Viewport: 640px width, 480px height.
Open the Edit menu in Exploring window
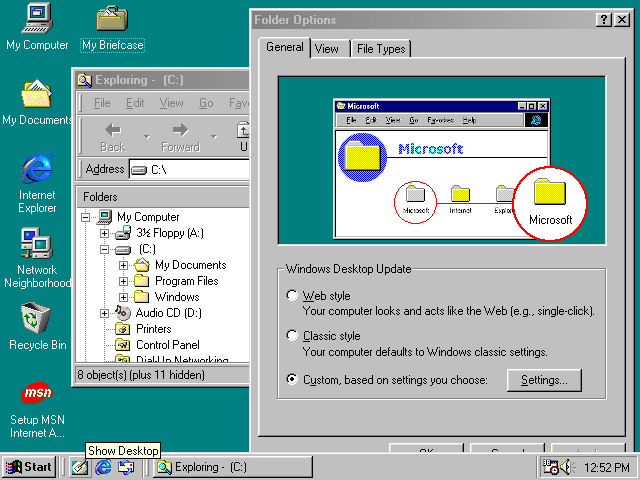[135, 103]
